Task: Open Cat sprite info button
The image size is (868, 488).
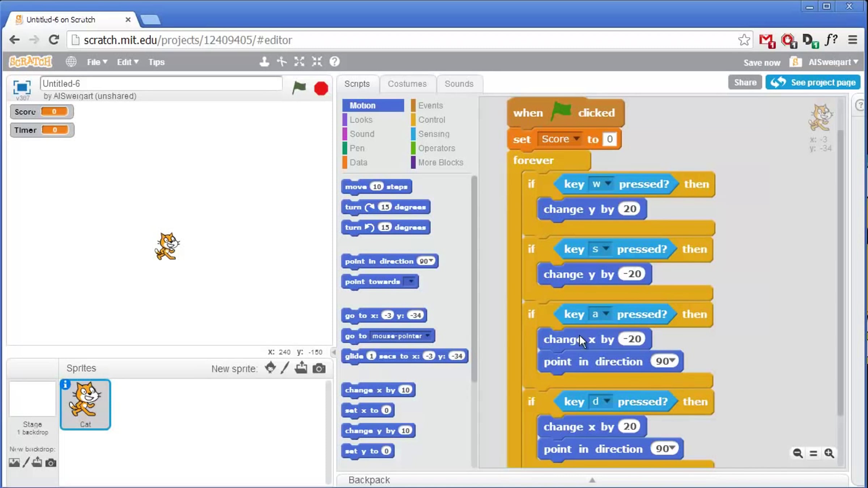Action: coord(65,385)
